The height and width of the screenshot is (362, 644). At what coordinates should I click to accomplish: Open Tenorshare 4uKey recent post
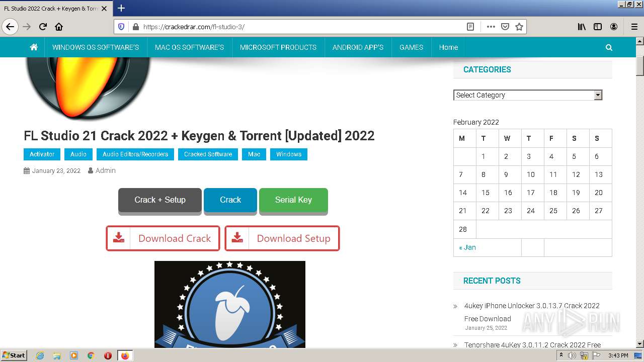(532, 345)
